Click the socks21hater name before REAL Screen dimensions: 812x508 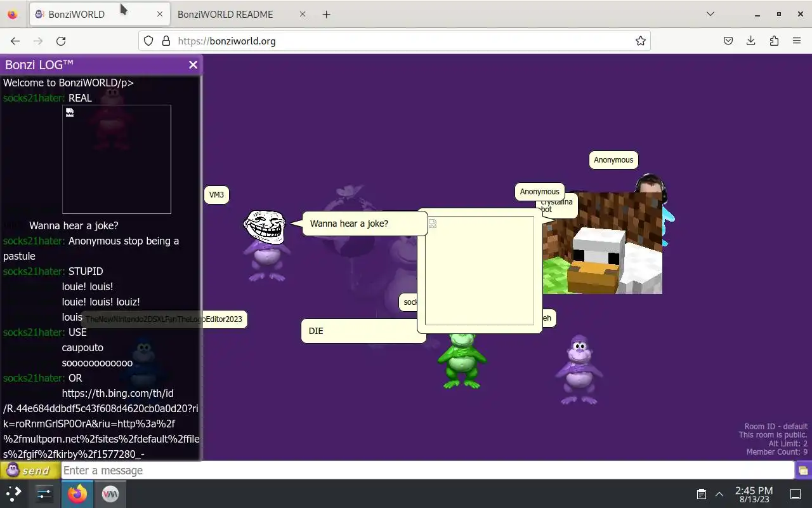click(x=34, y=98)
